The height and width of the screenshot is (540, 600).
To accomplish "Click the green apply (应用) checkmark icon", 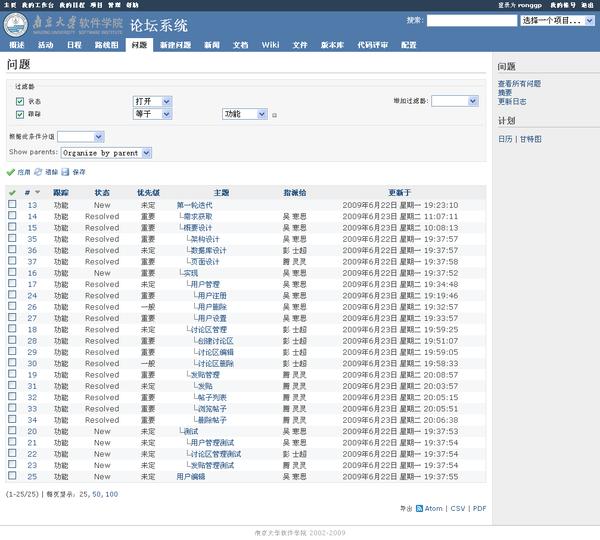I will [x=10, y=172].
